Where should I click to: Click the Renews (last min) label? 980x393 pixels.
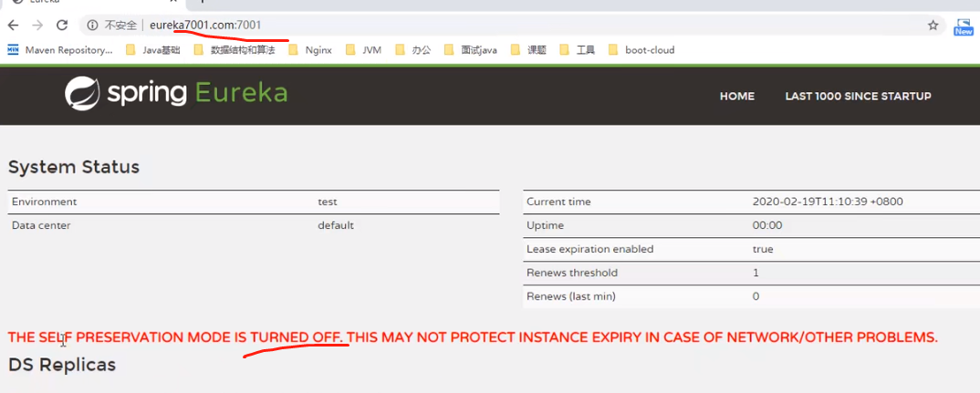coord(571,296)
